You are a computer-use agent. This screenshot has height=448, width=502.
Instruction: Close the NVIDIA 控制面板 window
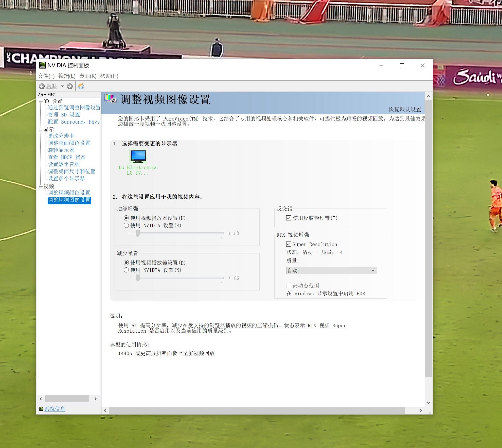(422, 65)
